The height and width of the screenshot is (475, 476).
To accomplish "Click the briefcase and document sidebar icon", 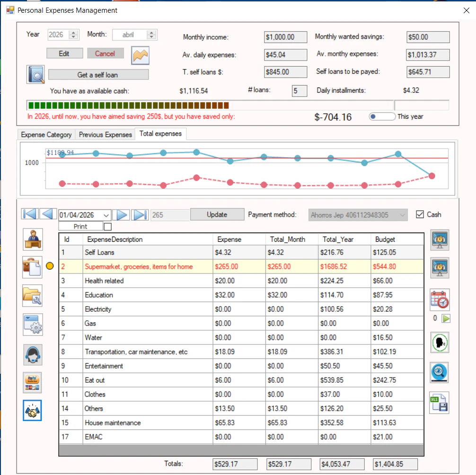I will click(32, 267).
